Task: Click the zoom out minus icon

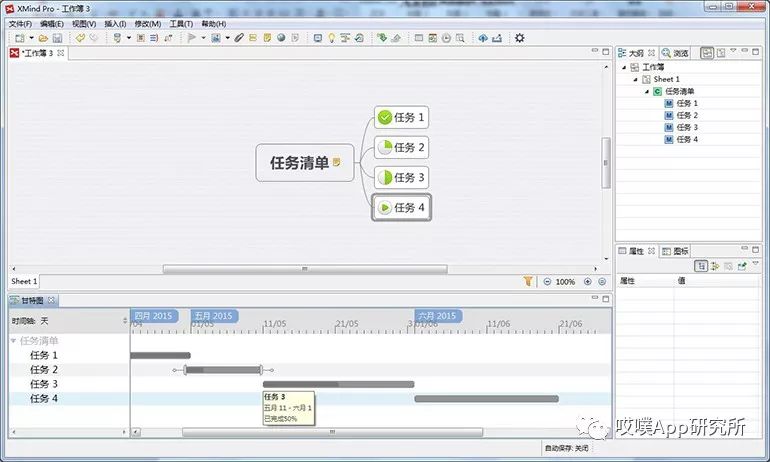Action: [x=544, y=282]
